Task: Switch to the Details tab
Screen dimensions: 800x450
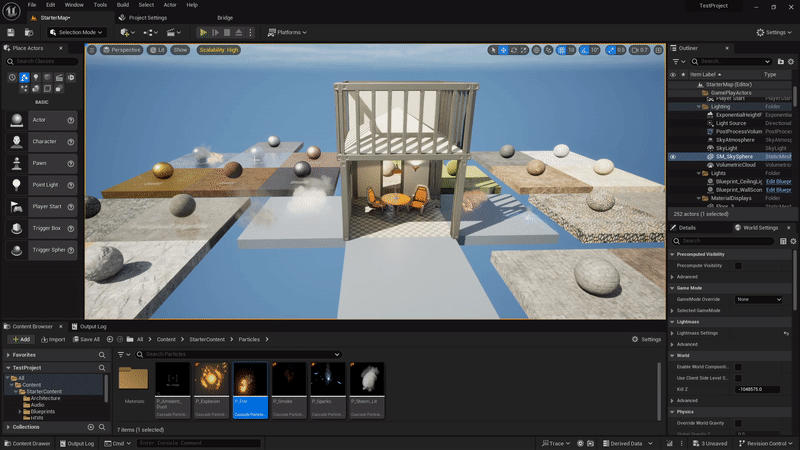Action: 683,228
